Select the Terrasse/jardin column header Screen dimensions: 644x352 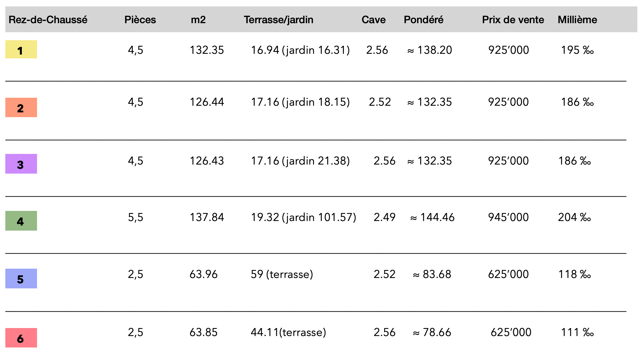point(279,20)
